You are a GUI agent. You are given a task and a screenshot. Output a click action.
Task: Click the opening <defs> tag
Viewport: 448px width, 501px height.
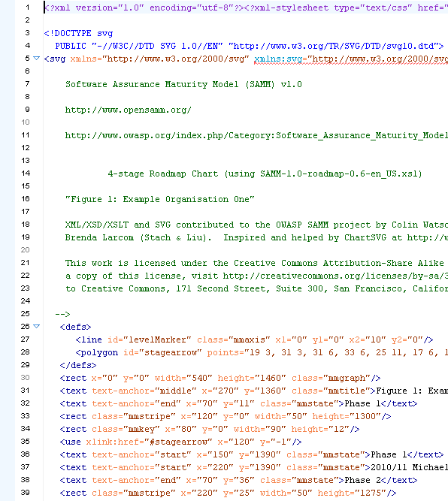point(75,327)
